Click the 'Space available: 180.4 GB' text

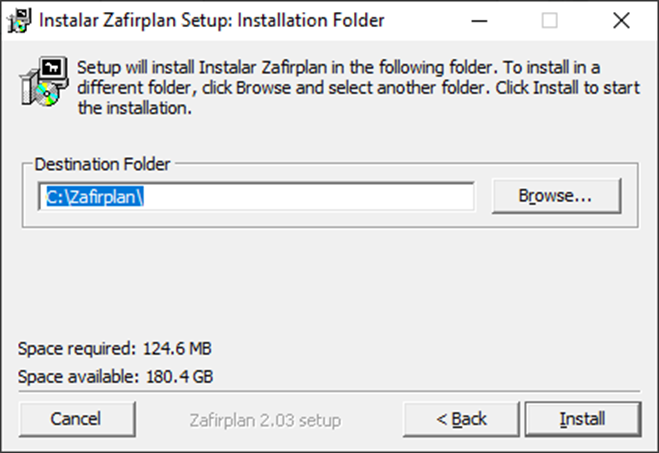click(x=115, y=377)
